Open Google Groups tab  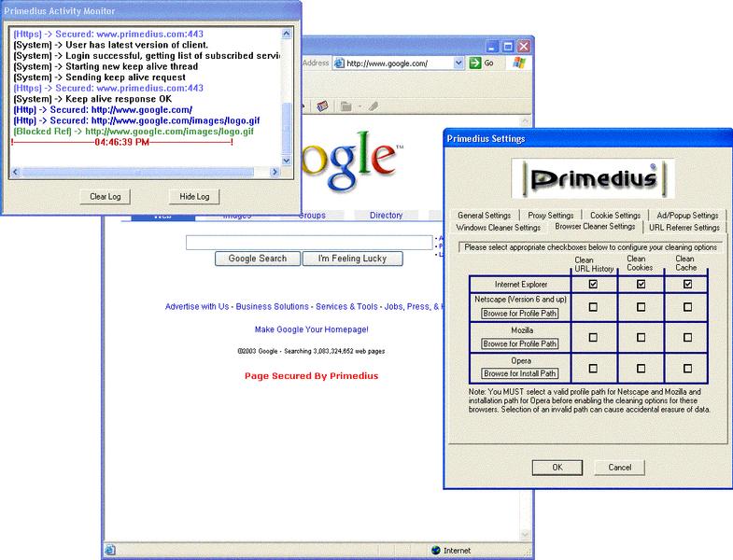pyautogui.click(x=312, y=216)
